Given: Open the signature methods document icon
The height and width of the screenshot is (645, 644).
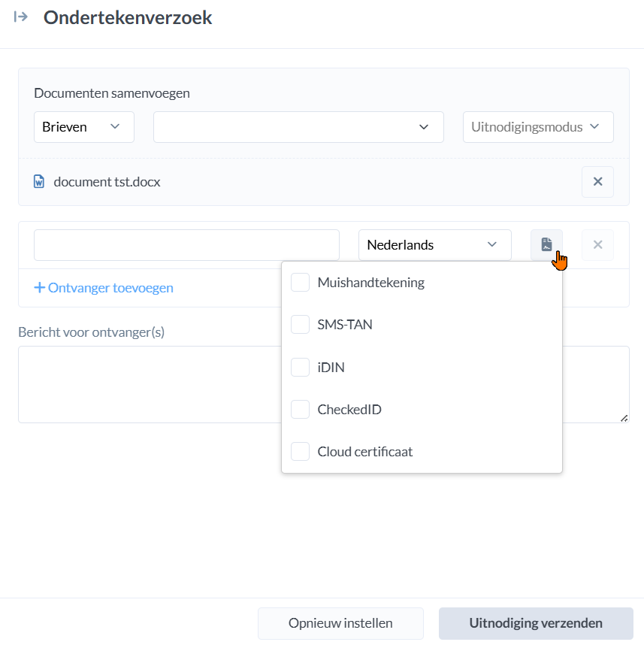Looking at the screenshot, I should (x=546, y=245).
